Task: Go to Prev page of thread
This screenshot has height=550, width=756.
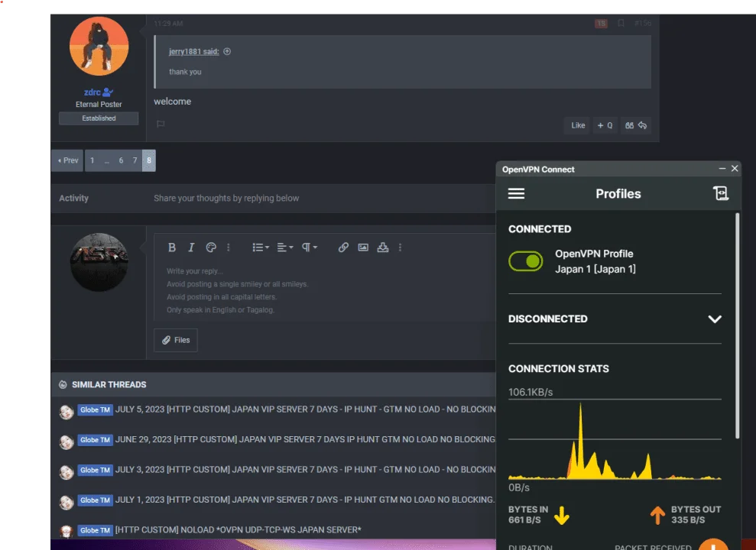Action: [67, 160]
